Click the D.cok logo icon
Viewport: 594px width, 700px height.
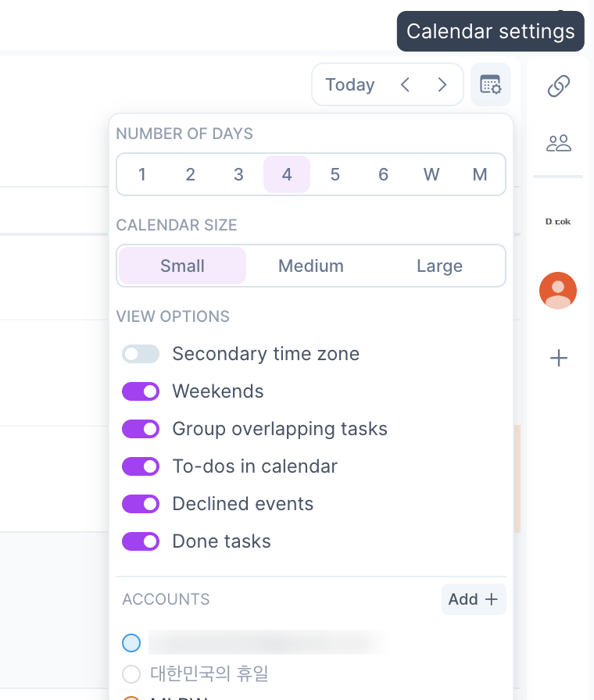click(558, 221)
